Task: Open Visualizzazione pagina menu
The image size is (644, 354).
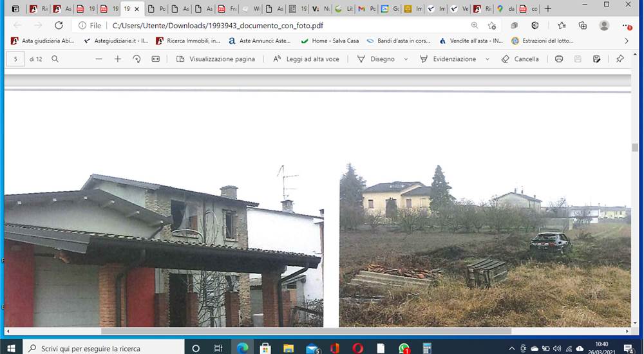Action: tap(216, 59)
